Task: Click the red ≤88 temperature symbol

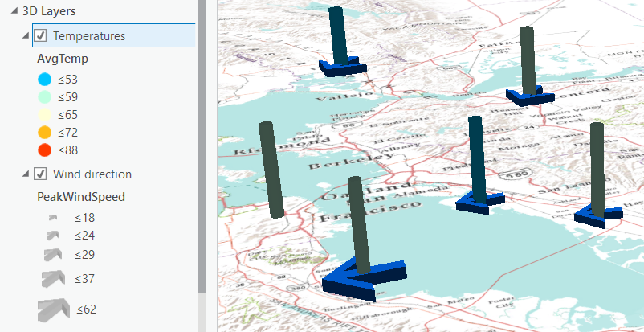Action: (x=44, y=150)
